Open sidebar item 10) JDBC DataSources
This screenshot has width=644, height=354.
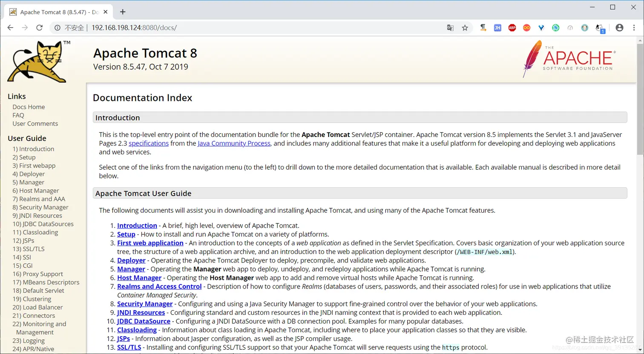point(43,224)
